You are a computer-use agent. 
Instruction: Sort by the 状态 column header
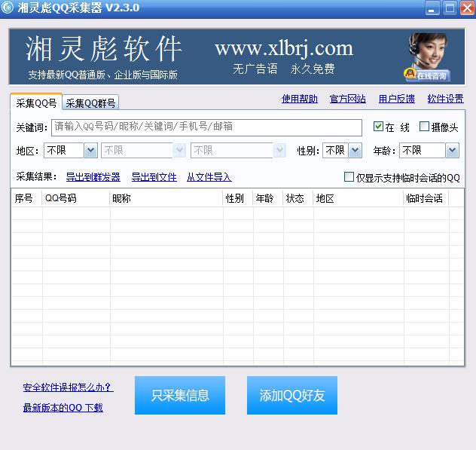(x=297, y=198)
